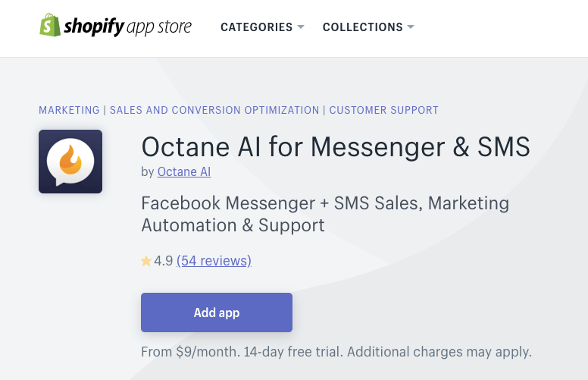Viewport: 588px width, 380px height.
Task: Click the 'From $9/month' price text
Action: pos(183,352)
